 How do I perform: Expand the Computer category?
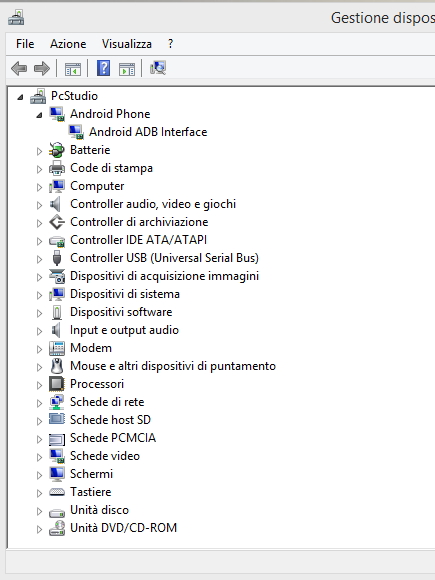pyautogui.click(x=39, y=187)
